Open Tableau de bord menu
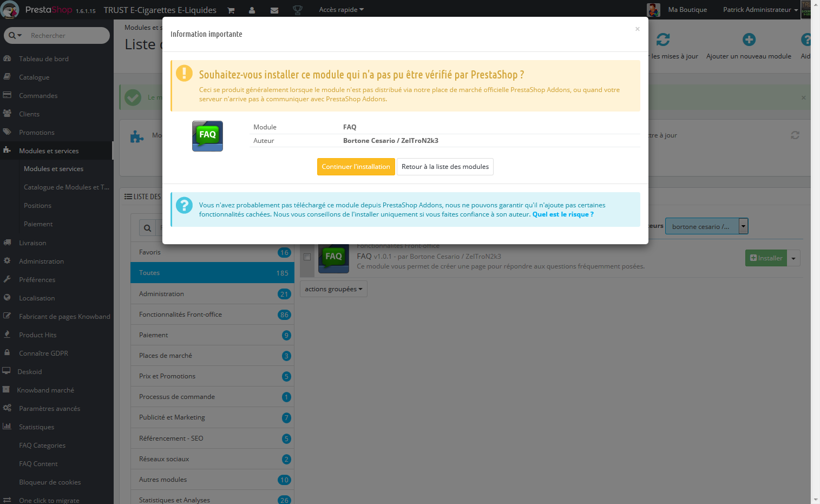This screenshot has height=504, width=820. [44, 59]
